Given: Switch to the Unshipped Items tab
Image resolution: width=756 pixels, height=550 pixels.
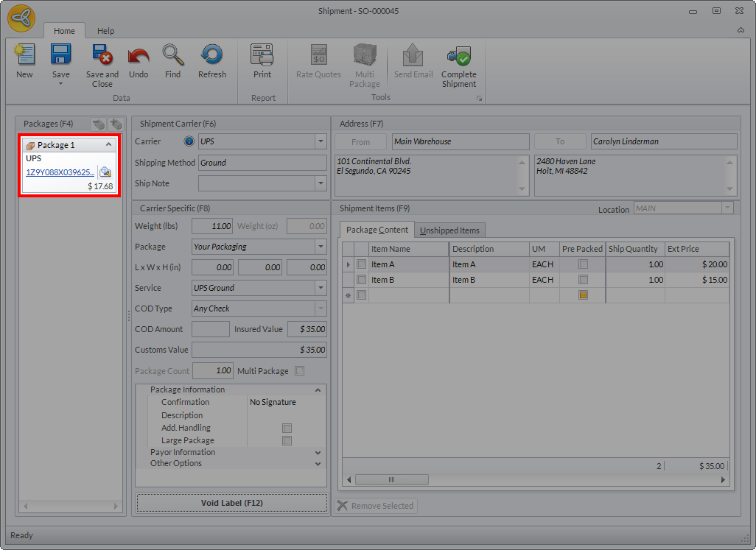Looking at the screenshot, I should click(449, 230).
